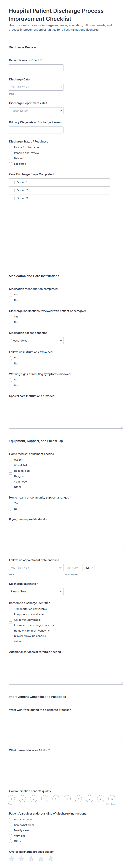Open the Discharge destination dropdown
Screen dimensions: 131x868
[36, 591]
